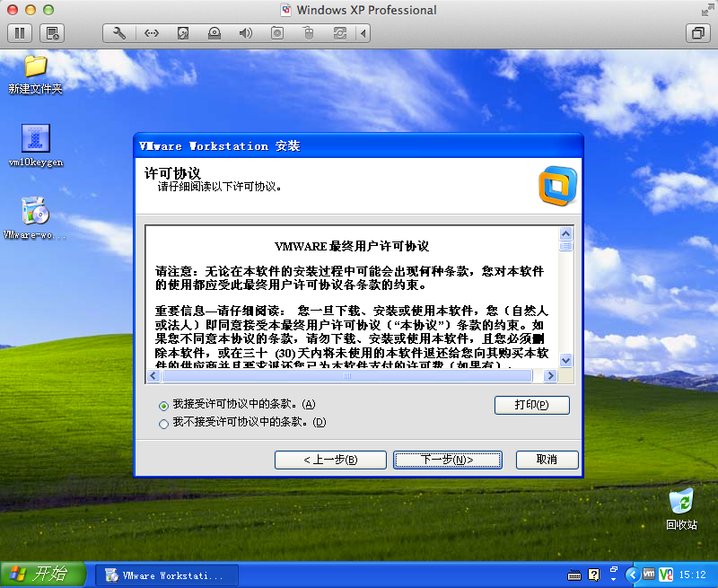Open virtual machine settings wrench icon
The height and width of the screenshot is (588, 718).
click(x=119, y=33)
